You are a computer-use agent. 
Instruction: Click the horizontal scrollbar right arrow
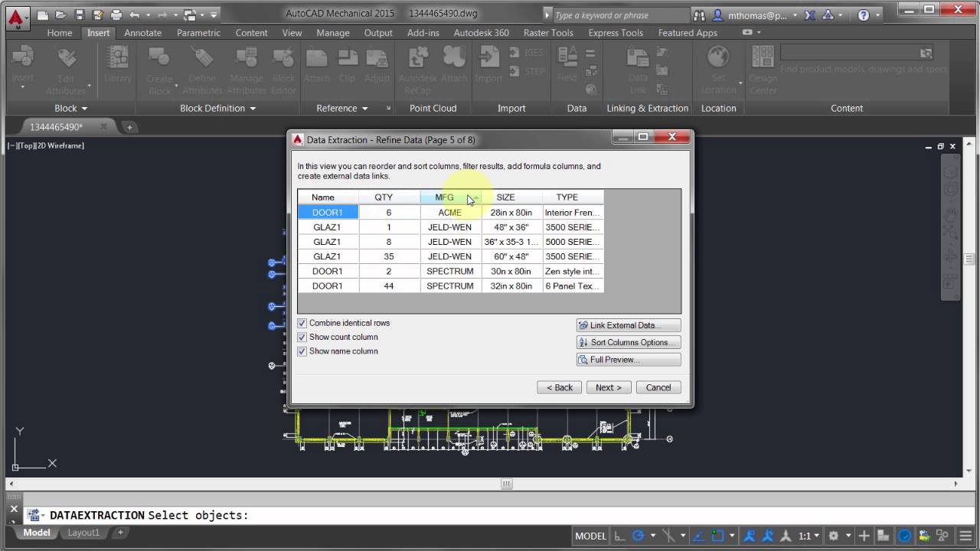[x=955, y=484]
